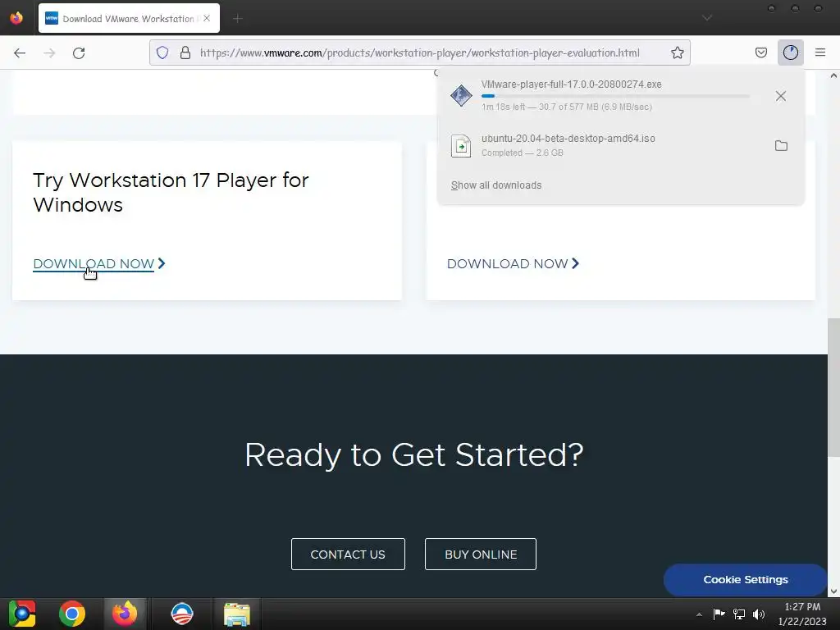840x630 pixels.
Task: Click the VMware download progress bar
Action: (615, 96)
